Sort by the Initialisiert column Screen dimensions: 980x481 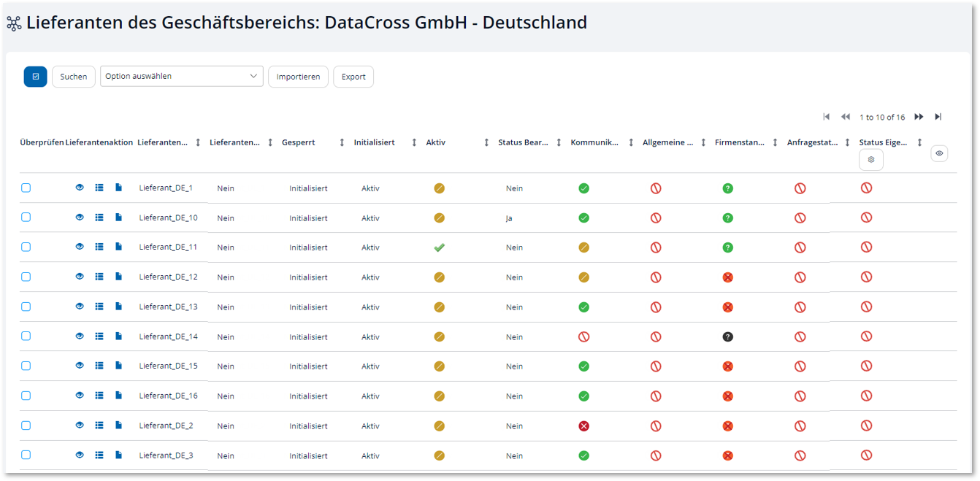[x=414, y=142]
